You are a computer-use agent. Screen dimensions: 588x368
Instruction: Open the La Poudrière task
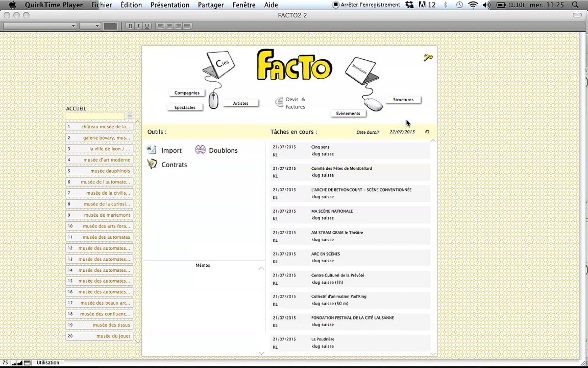350,343
